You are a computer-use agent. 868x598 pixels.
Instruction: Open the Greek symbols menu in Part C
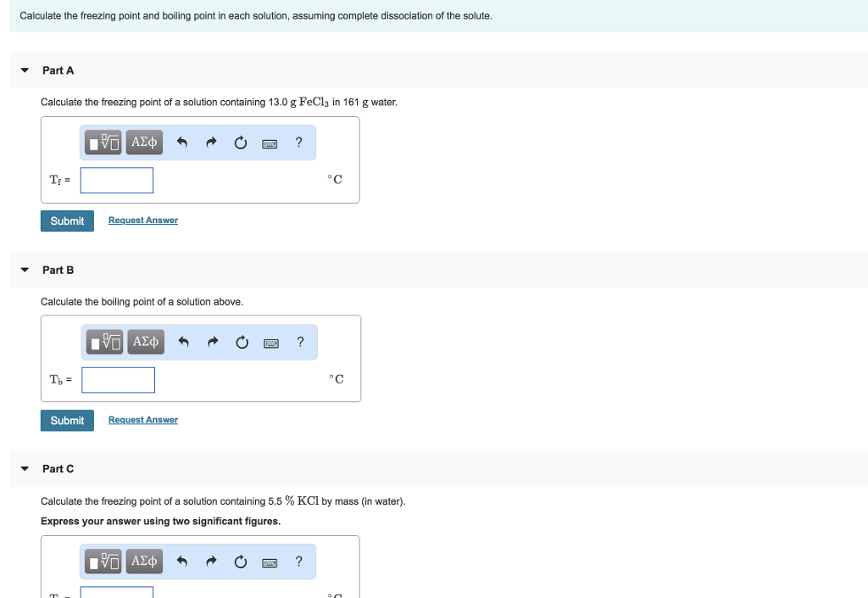coord(143,561)
